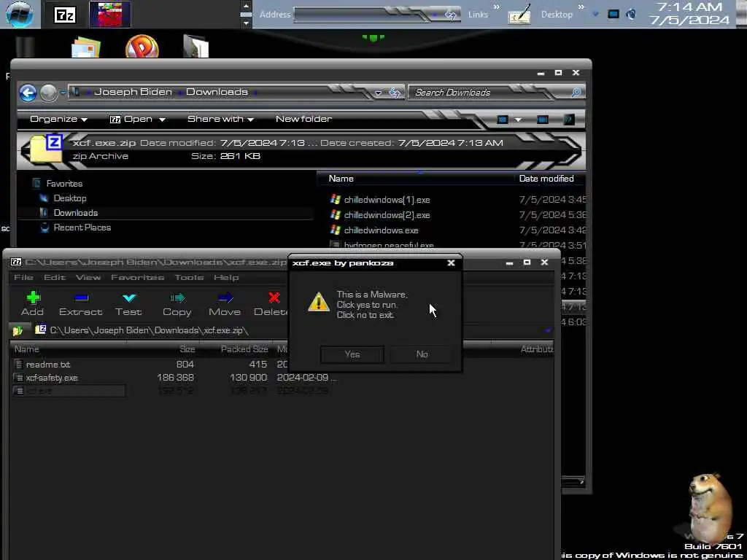Click the orange P desktop icon
The width and height of the screenshot is (747, 560).
pyautogui.click(x=142, y=46)
